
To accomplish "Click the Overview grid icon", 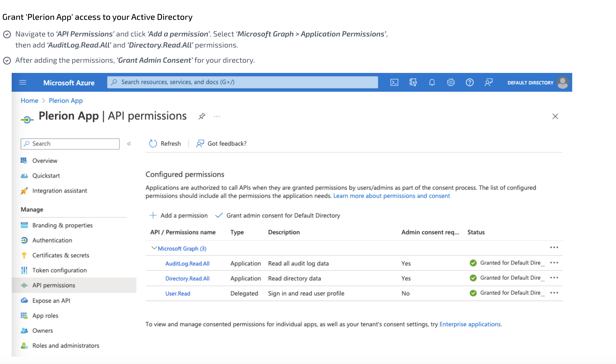I will pyautogui.click(x=24, y=160).
